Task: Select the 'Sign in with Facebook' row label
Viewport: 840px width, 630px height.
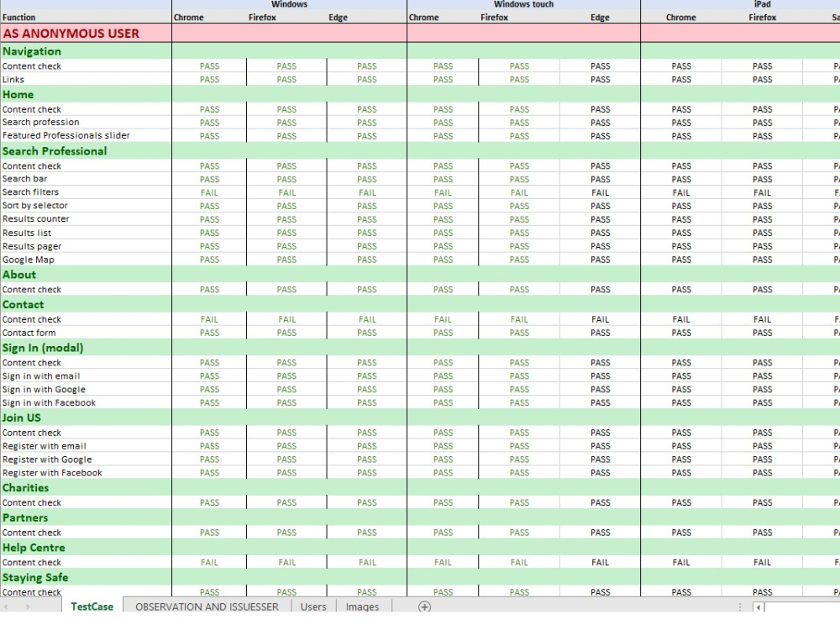Action: (86, 403)
